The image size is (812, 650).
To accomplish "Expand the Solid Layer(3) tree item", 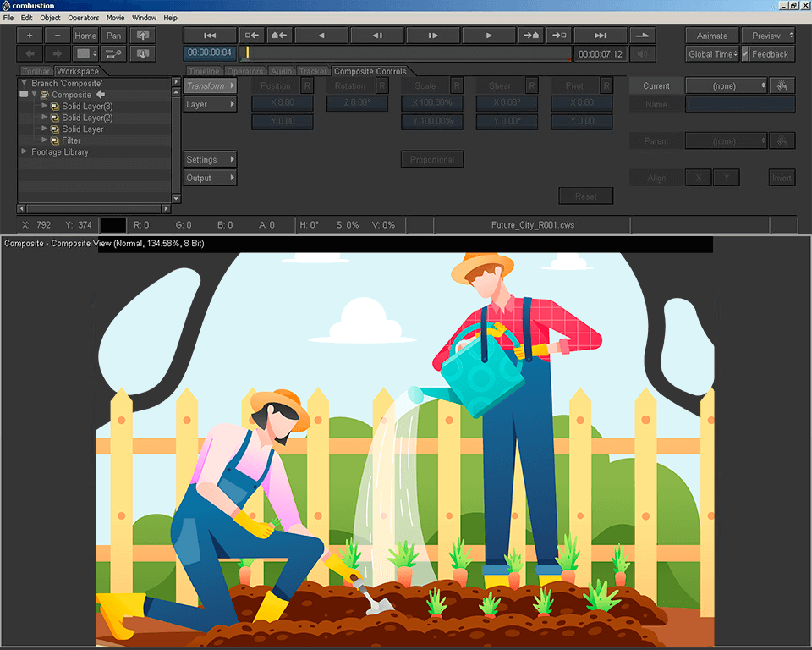I will coord(43,106).
